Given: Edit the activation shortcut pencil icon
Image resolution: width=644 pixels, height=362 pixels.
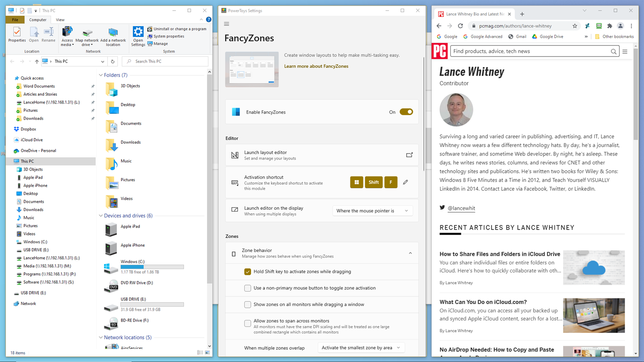Looking at the screenshot, I should pos(405,182).
